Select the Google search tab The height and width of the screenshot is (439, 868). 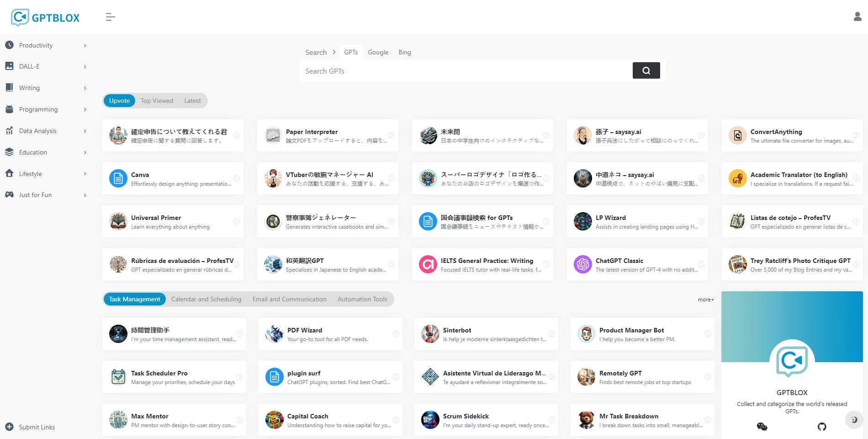click(378, 52)
